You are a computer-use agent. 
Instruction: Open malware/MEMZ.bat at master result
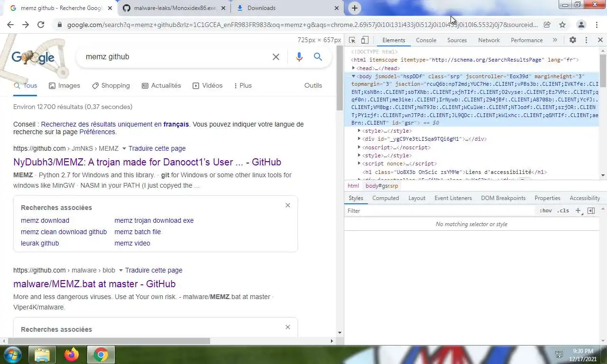tap(94, 284)
